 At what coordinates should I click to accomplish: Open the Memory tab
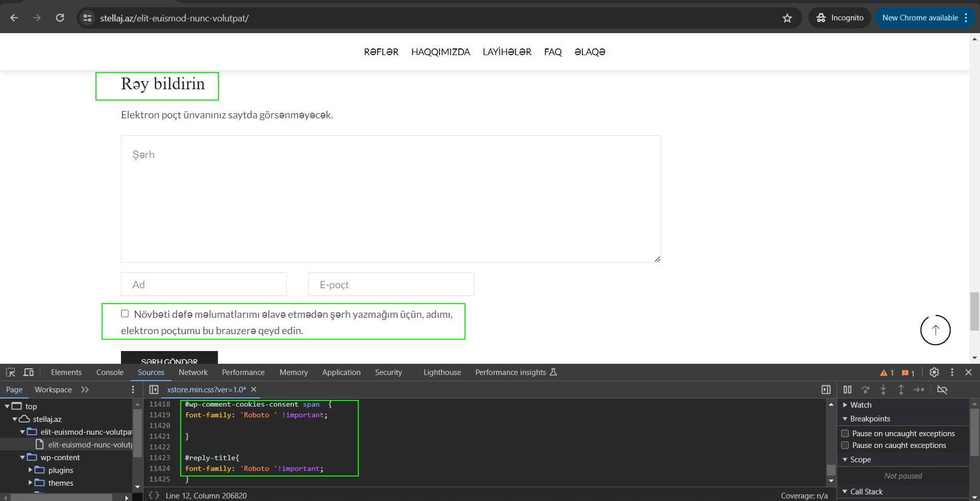pyautogui.click(x=293, y=372)
